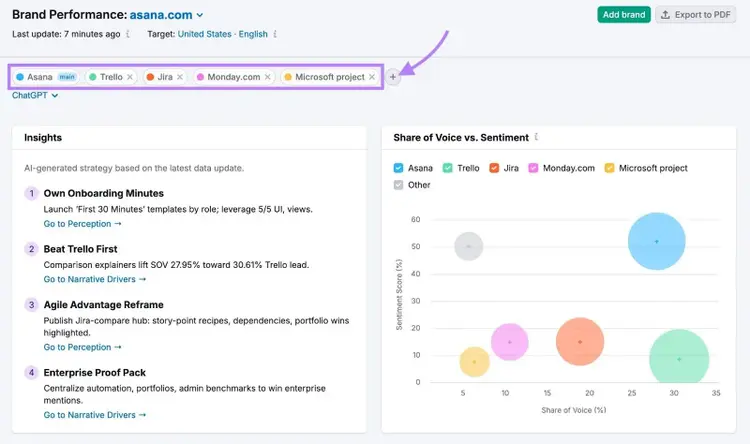This screenshot has width=750, height=444.
Task: Open Go to Perception under Agile Advantage Reframe
Action: click(x=82, y=347)
